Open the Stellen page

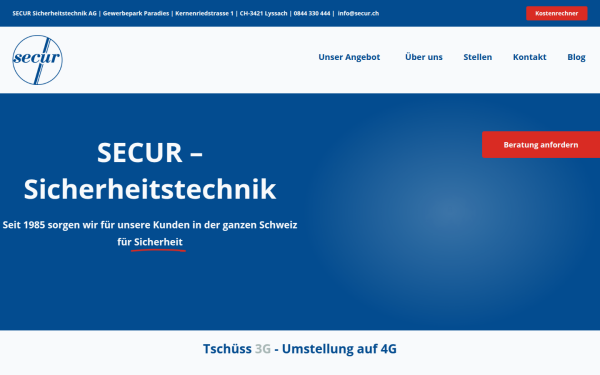[478, 57]
